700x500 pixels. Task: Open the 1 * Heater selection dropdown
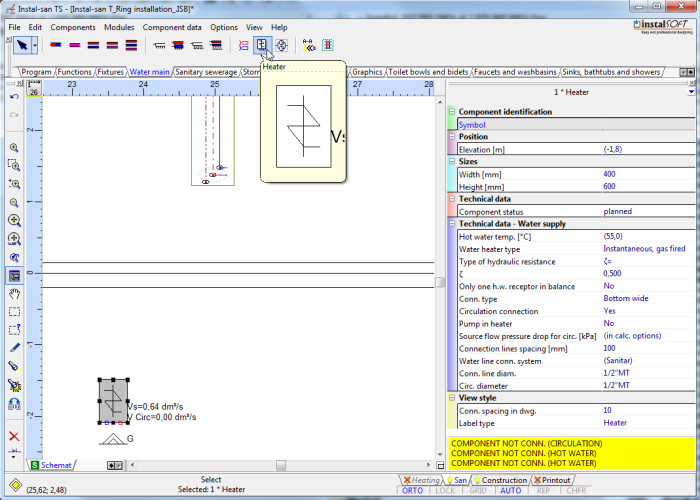coord(691,92)
